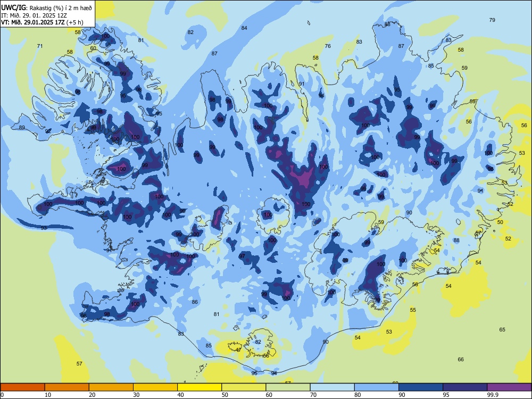The height and width of the screenshot is (399, 532).
Task: Click the humidity value 71 on the map
Action: pos(40,46)
